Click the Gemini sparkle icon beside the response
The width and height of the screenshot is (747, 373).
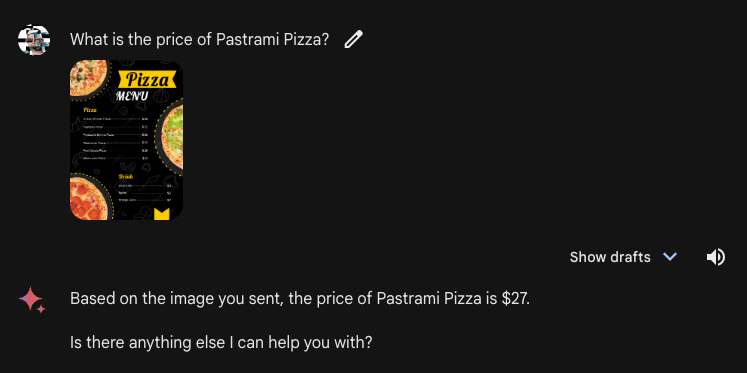32,300
